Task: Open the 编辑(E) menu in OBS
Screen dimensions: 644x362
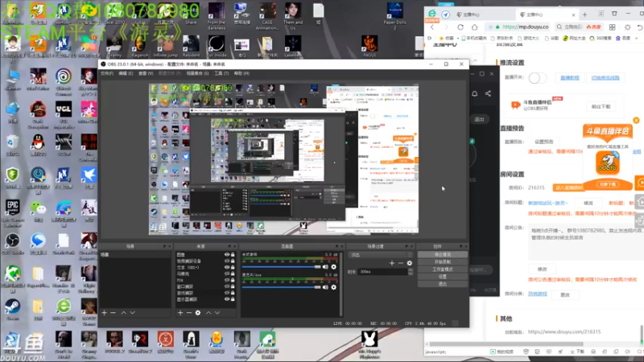Action: [126, 73]
